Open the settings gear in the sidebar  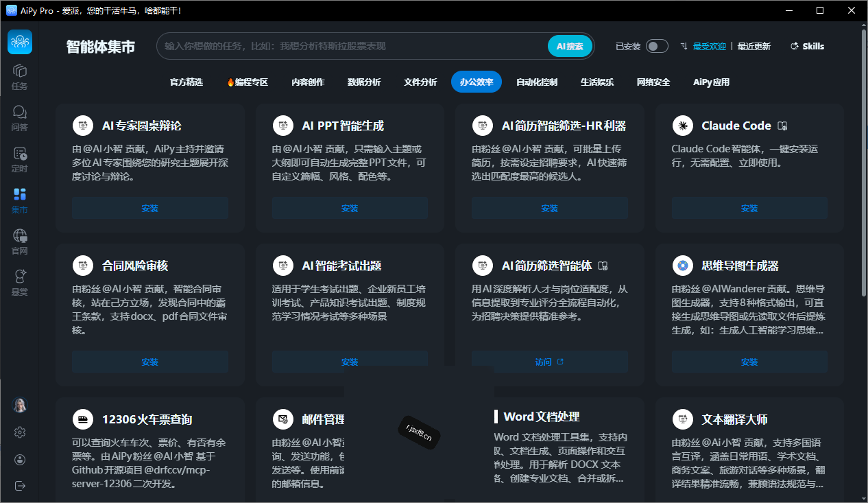(x=20, y=432)
